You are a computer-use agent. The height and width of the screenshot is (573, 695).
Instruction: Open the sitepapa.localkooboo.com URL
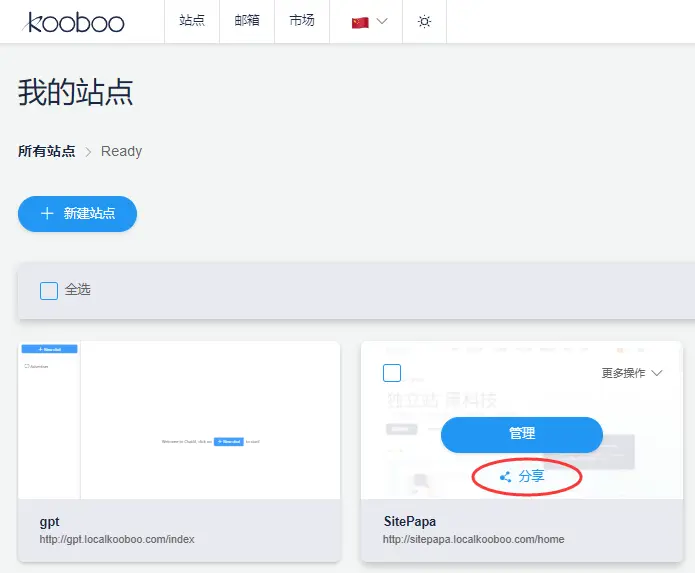click(x=473, y=540)
